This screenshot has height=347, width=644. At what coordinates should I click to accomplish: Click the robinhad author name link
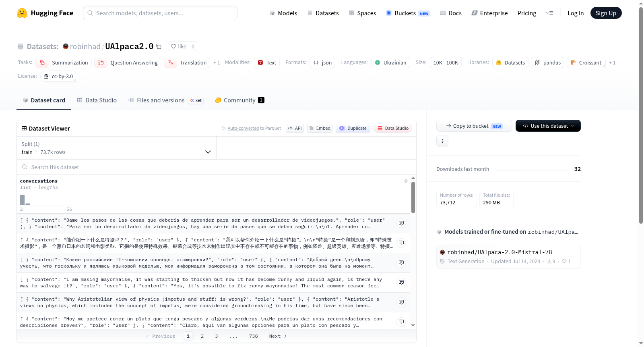[85, 46]
